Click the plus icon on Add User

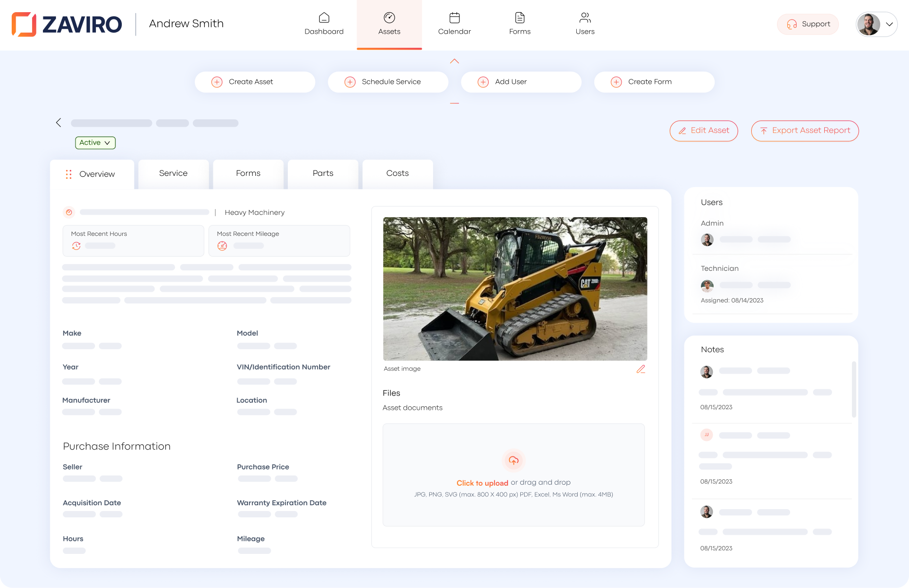pyautogui.click(x=483, y=82)
